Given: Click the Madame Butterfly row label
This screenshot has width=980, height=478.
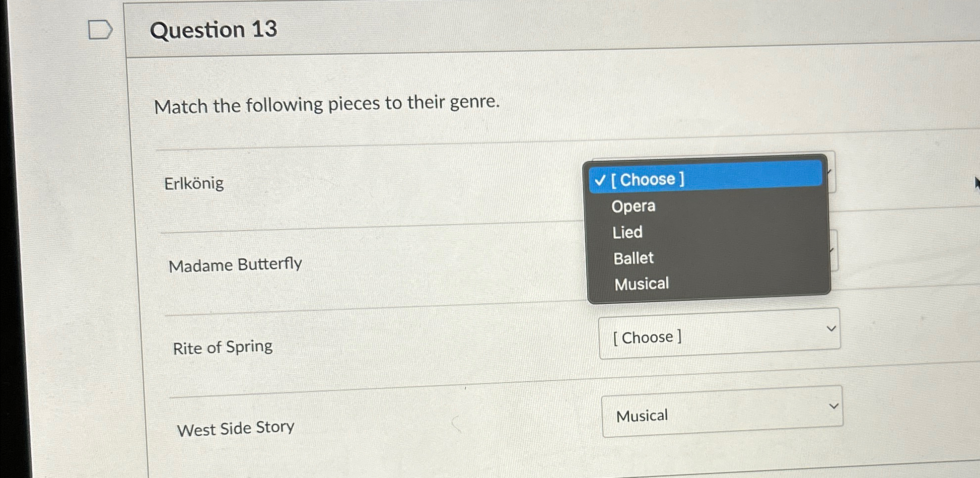Looking at the screenshot, I should click(235, 264).
